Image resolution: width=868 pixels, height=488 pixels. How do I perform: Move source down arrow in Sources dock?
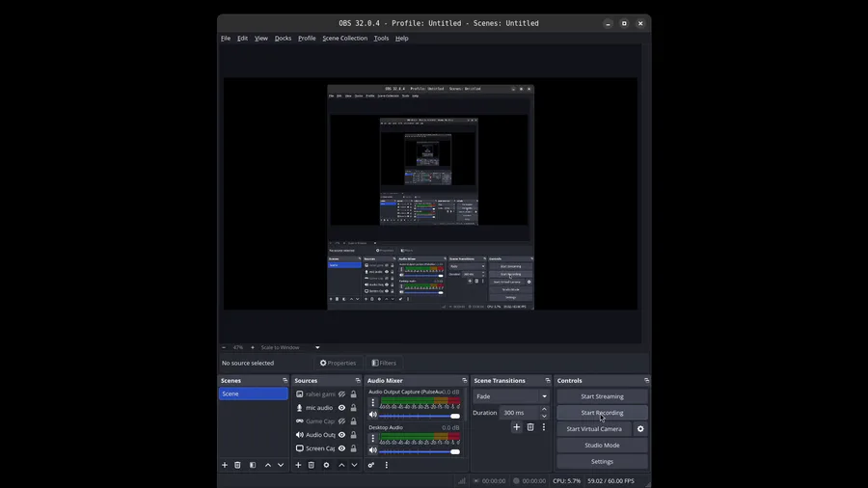pos(354,465)
